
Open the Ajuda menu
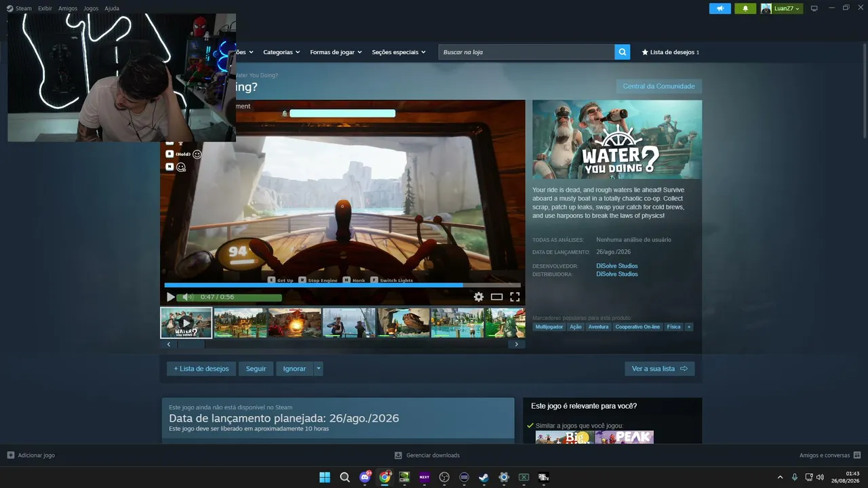coord(112,9)
